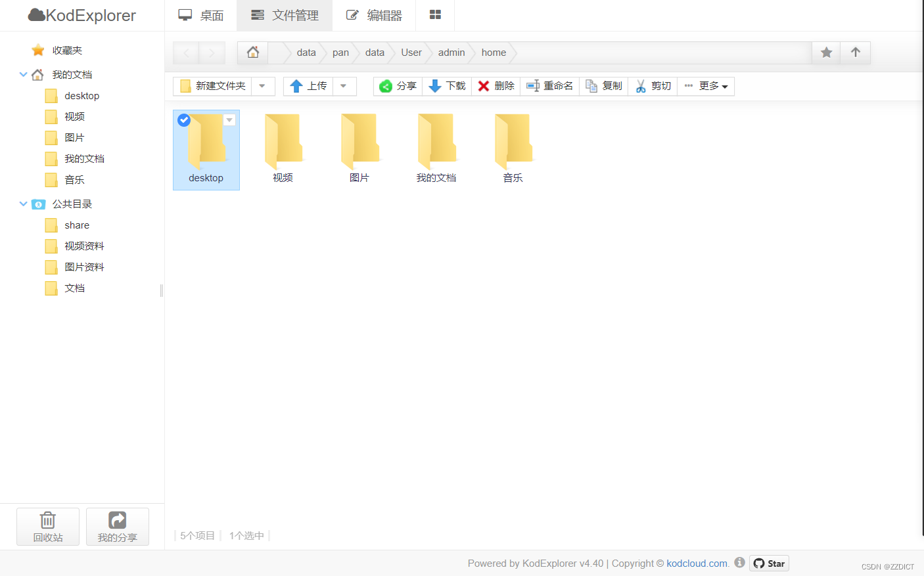Uncheck the selected desktop folder checkmark

184,120
